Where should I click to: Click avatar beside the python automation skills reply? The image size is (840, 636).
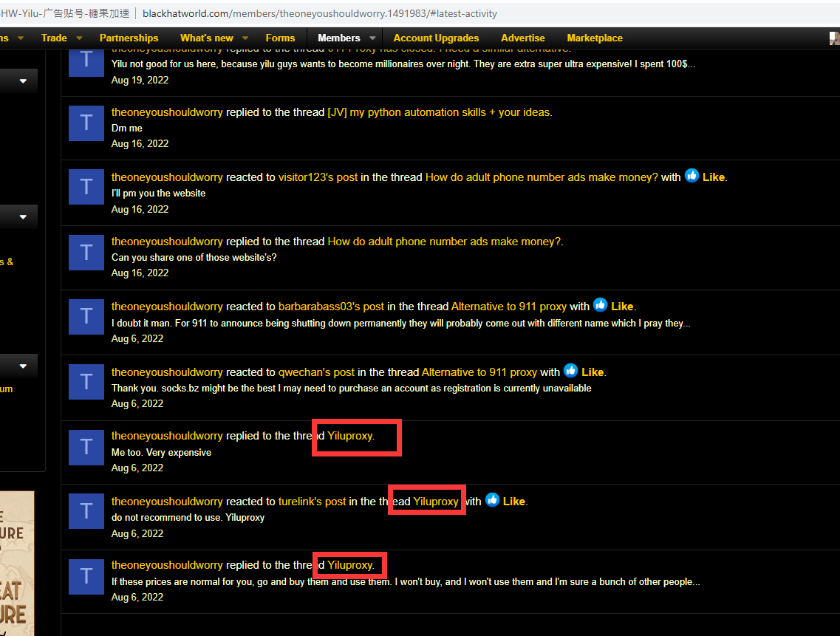pos(86,123)
